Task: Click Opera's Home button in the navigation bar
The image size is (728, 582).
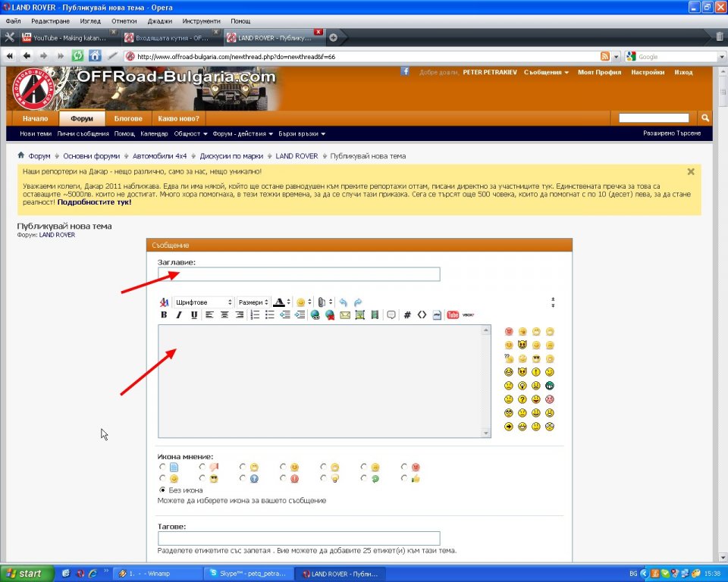Action: click(96, 55)
